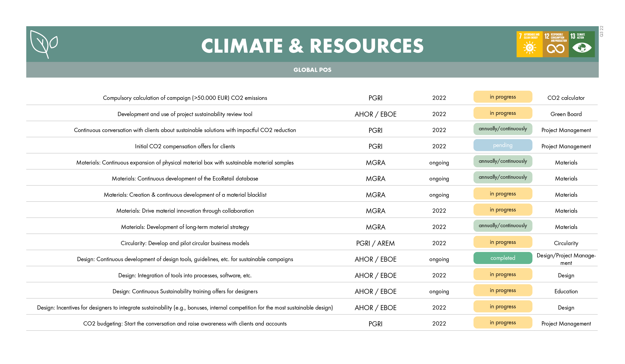The height and width of the screenshot is (364, 625).
Task: Click 'Circularity: Develop and pilot circular business models'
Action: pos(185,243)
